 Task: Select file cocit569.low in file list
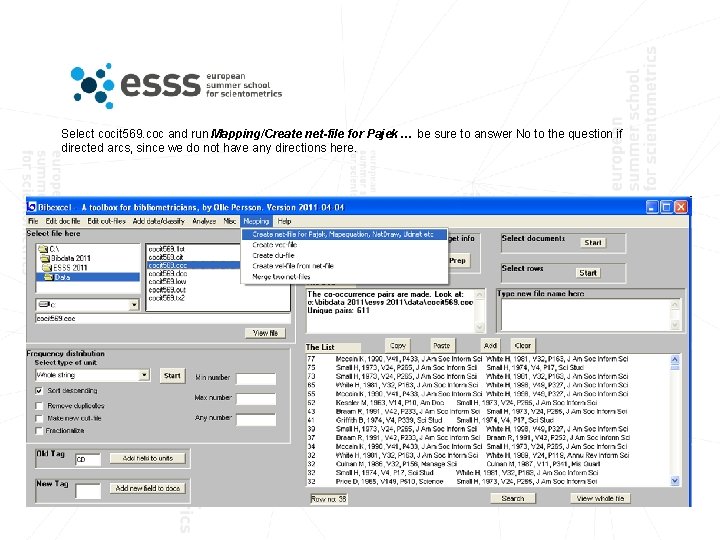tap(167, 281)
